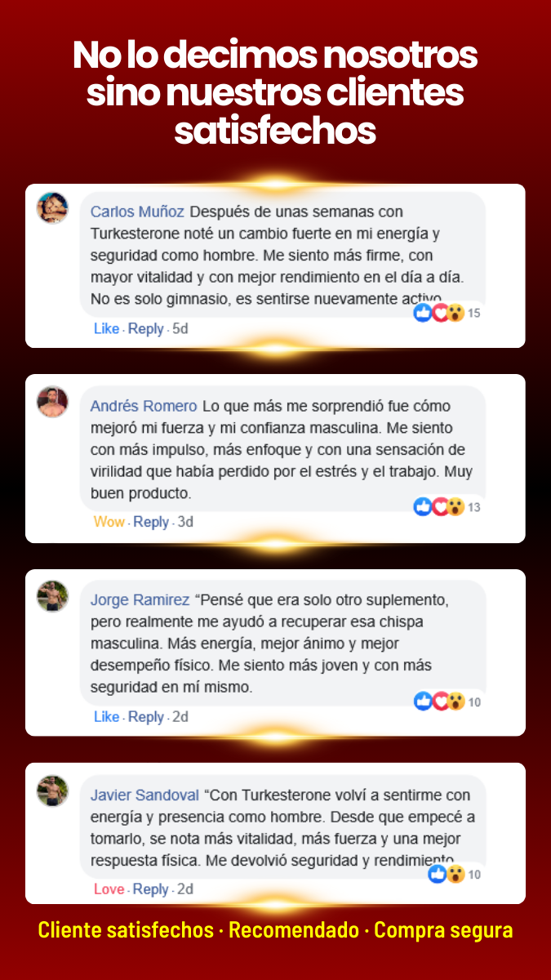This screenshot has height=980, width=551.
Task: Click Wow reaction under Andrés Romero's comment
Action: click(109, 522)
